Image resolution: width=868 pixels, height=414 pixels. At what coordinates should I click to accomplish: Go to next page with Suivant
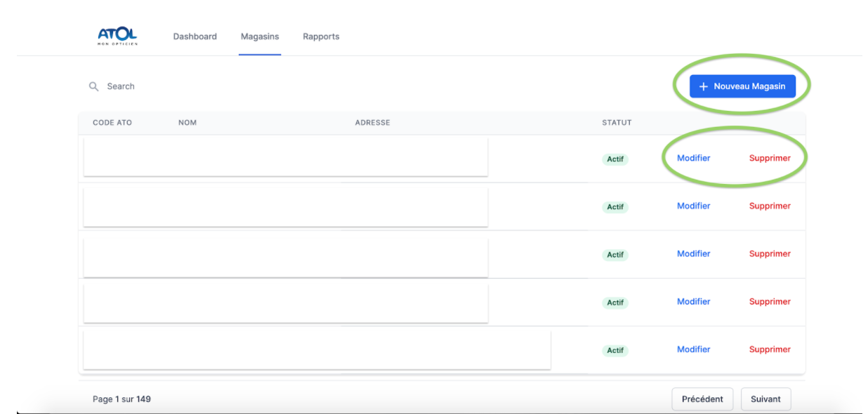click(765, 399)
